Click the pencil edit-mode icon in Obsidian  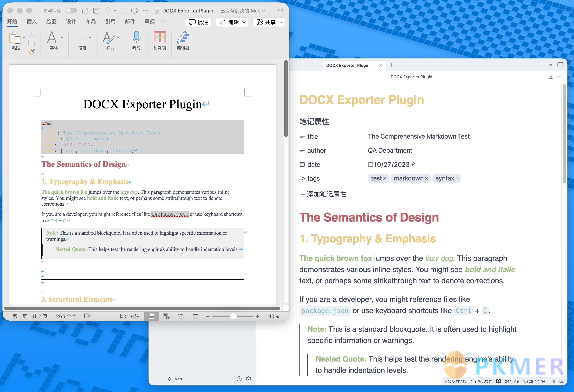tap(550, 77)
